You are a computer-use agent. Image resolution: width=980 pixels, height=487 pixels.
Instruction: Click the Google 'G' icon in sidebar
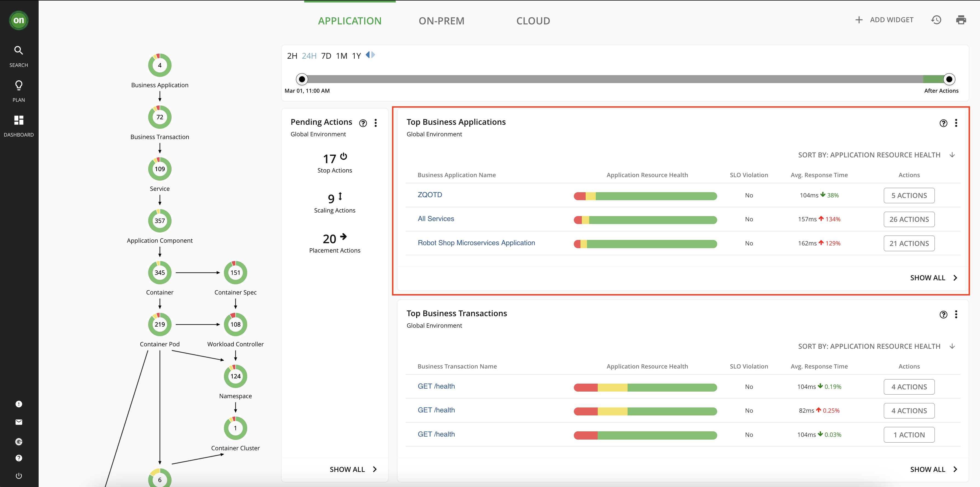(x=19, y=442)
